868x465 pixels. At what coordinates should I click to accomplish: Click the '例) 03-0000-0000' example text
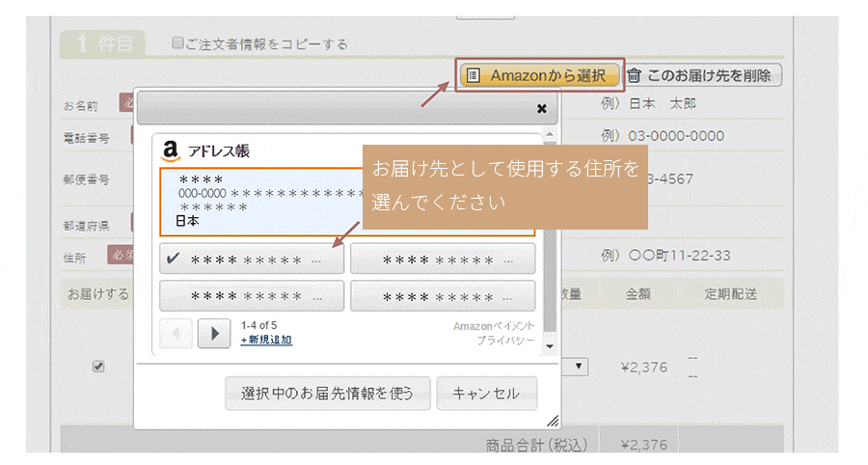pos(662,136)
